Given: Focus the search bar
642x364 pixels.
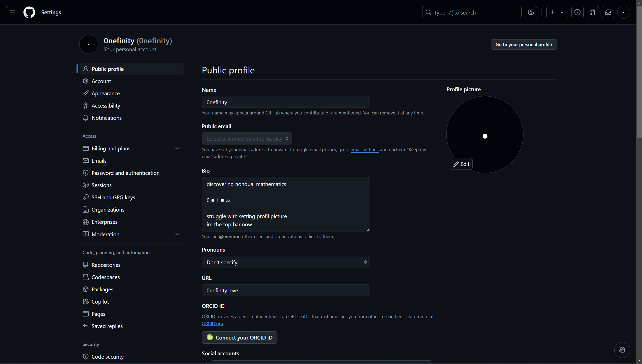Looking at the screenshot, I should click(x=472, y=12).
